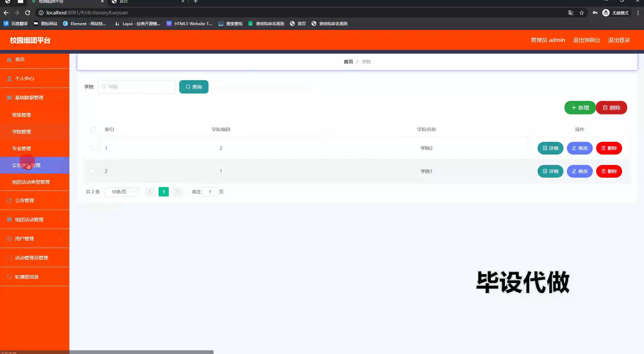Toggle the select-all checkbox in table header
The width and height of the screenshot is (644, 354).
[x=93, y=129]
